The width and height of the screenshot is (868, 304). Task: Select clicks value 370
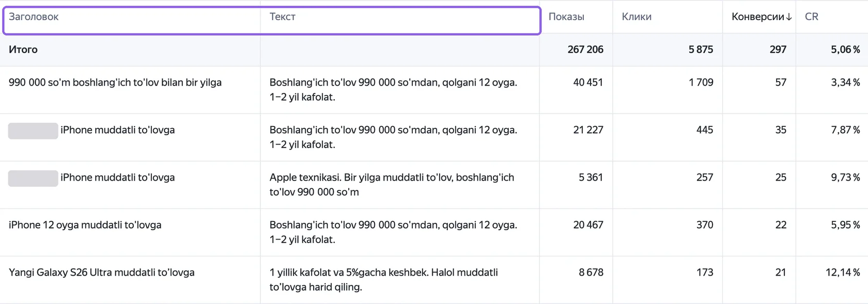click(x=705, y=225)
